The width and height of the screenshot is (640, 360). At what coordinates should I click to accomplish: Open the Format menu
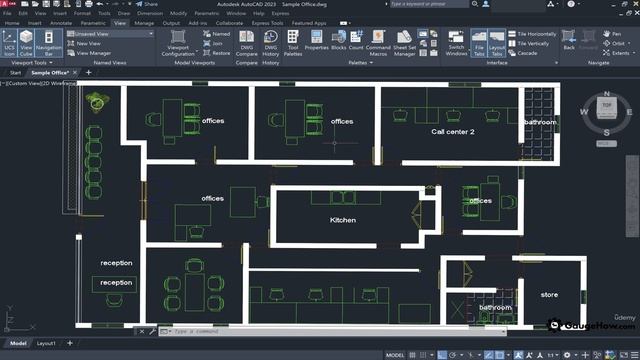(x=82, y=13)
